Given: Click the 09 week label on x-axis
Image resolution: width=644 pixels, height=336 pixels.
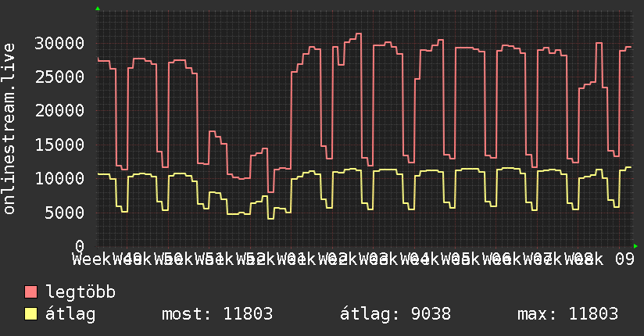Looking at the screenshot, I should (x=624, y=259).
